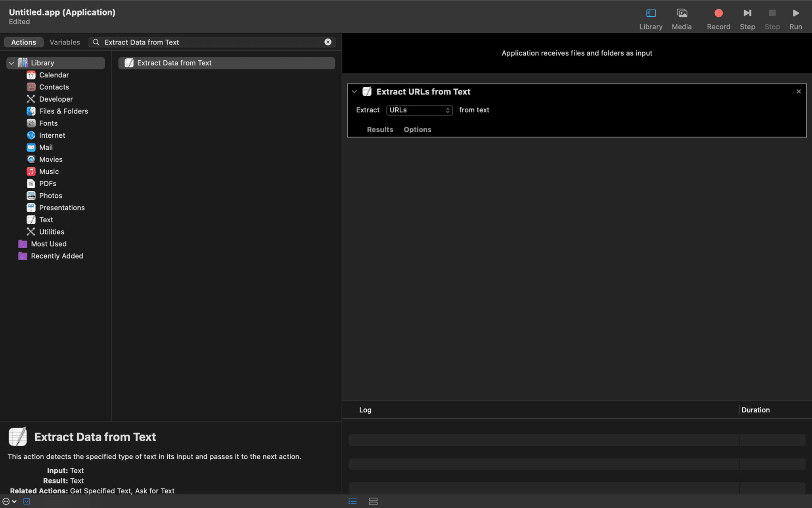Switch to the Actions tab
Image resolution: width=812 pixels, height=508 pixels.
[23, 42]
